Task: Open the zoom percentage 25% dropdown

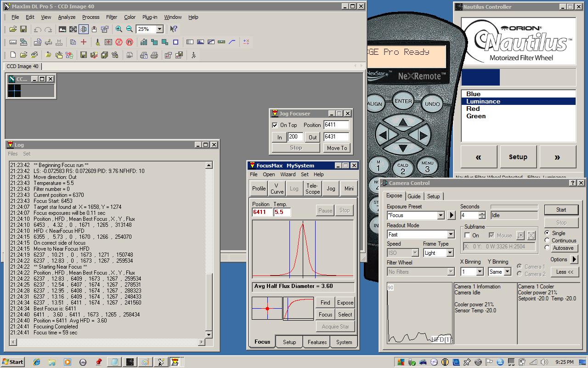Action: pyautogui.click(x=159, y=29)
